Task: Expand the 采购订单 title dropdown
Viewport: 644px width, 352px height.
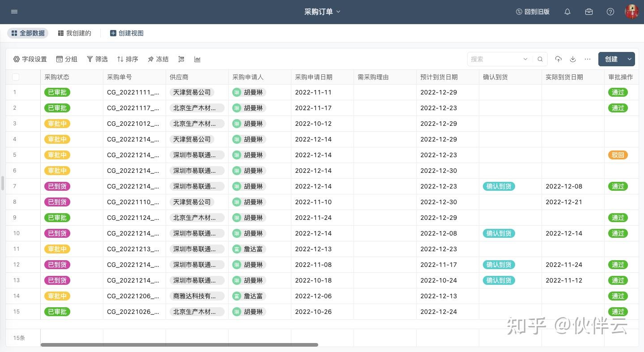Action: [x=338, y=12]
